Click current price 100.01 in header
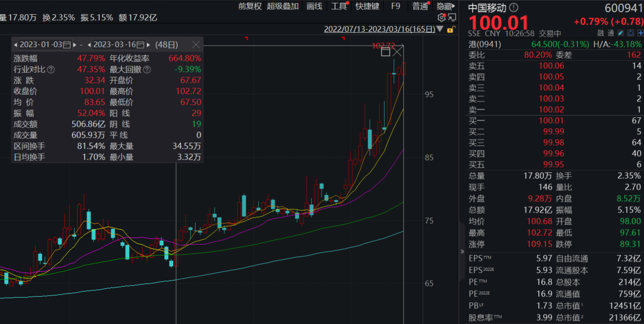This screenshot has height=324, width=644. point(498,22)
